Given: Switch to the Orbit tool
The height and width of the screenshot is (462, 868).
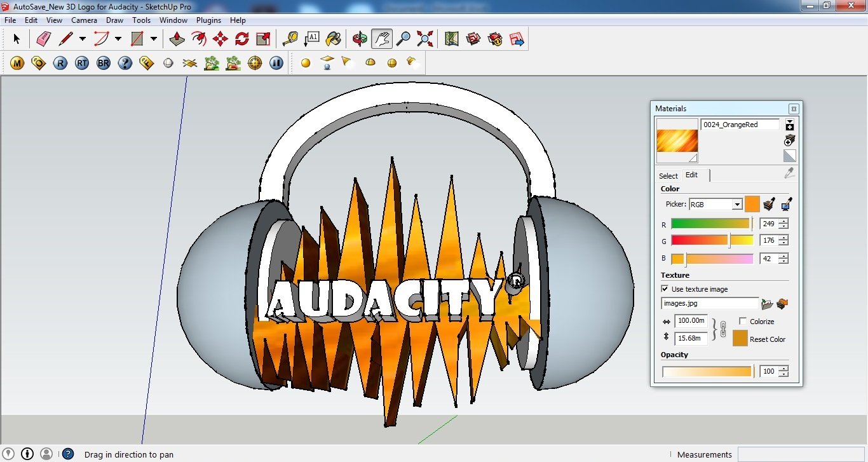Looking at the screenshot, I should [360, 39].
